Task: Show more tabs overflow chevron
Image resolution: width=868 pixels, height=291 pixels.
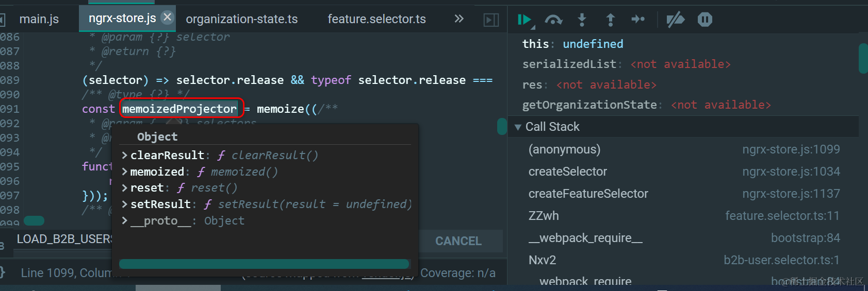Action: pos(458,19)
